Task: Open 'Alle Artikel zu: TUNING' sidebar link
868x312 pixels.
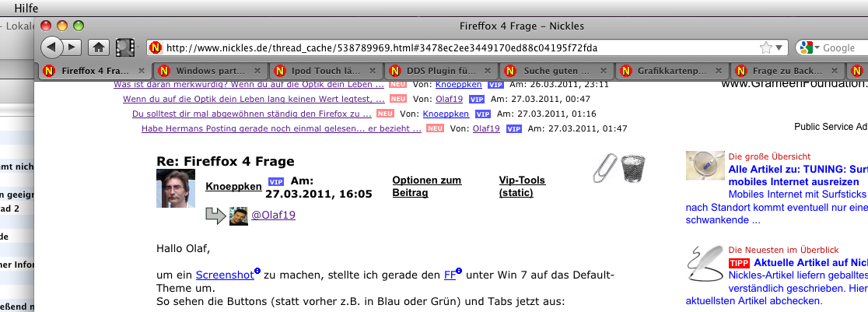Action: (798, 175)
